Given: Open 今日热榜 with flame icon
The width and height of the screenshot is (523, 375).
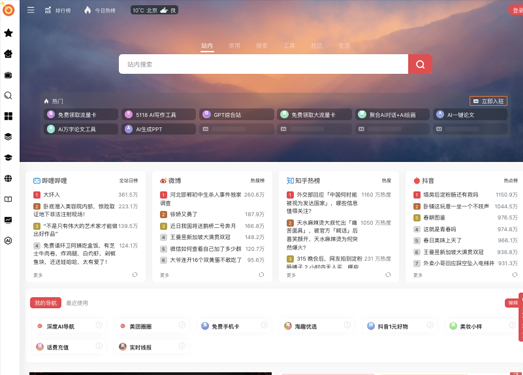Looking at the screenshot, I should [100, 10].
